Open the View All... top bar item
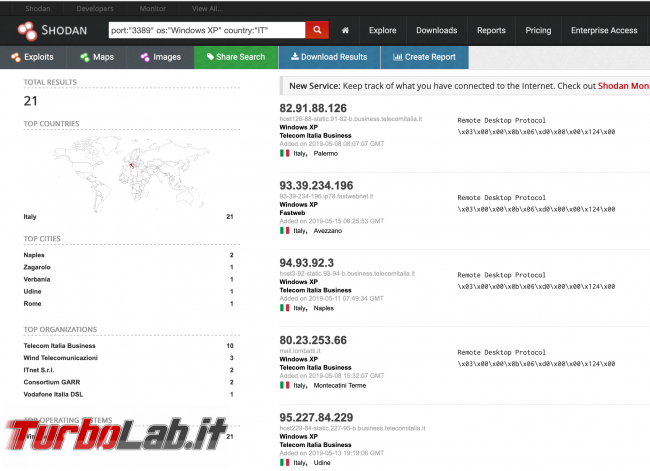650x471 pixels. pyautogui.click(x=207, y=8)
